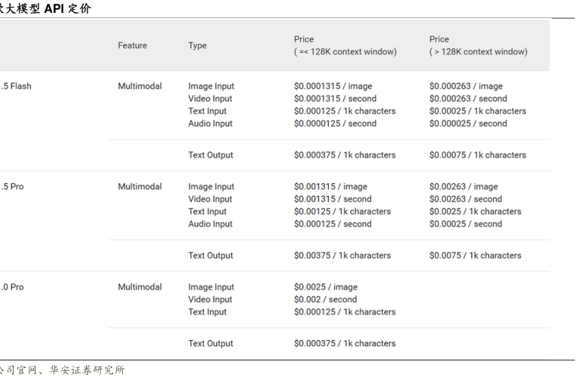Click the "Feature" column header
588x380 pixels.
click(x=132, y=46)
